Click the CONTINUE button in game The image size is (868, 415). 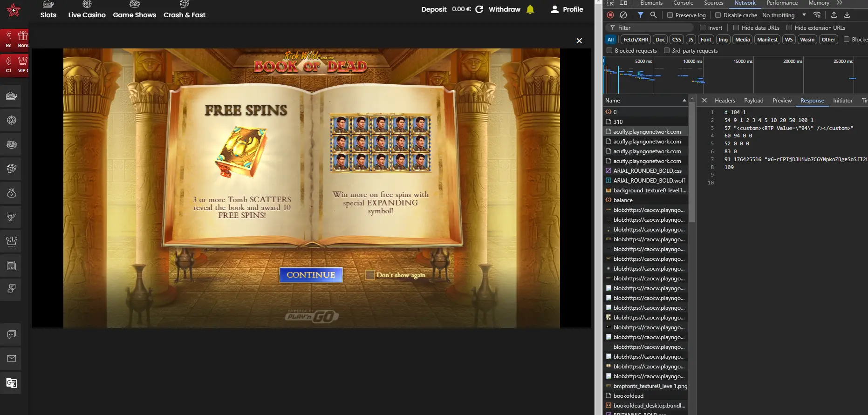pos(311,275)
